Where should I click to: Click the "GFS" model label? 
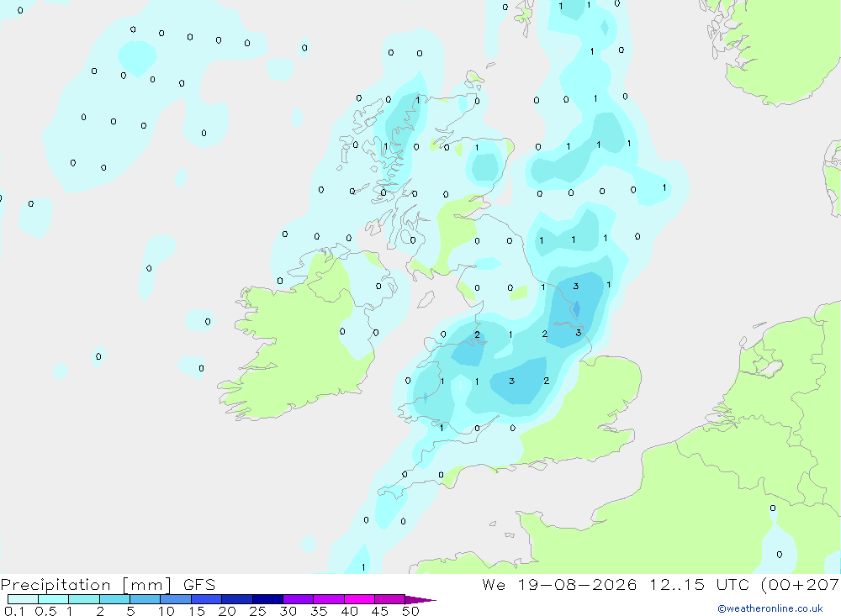point(199,584)
